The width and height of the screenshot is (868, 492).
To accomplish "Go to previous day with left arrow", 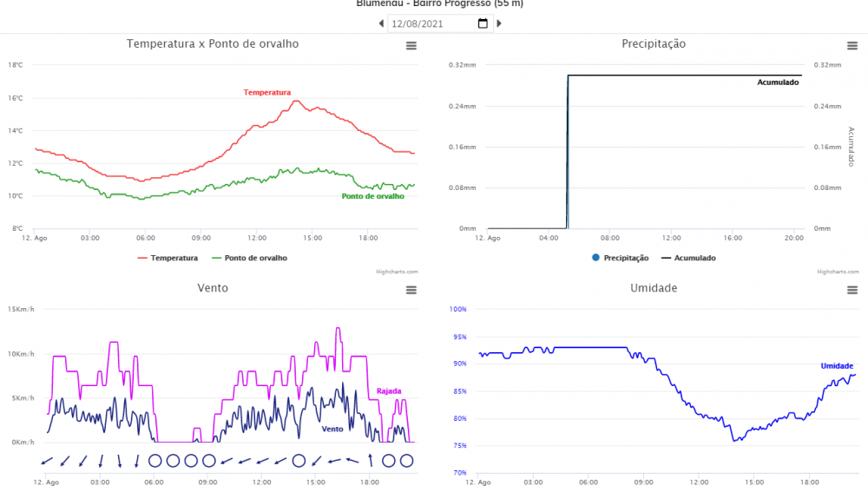I will point(381,23).
